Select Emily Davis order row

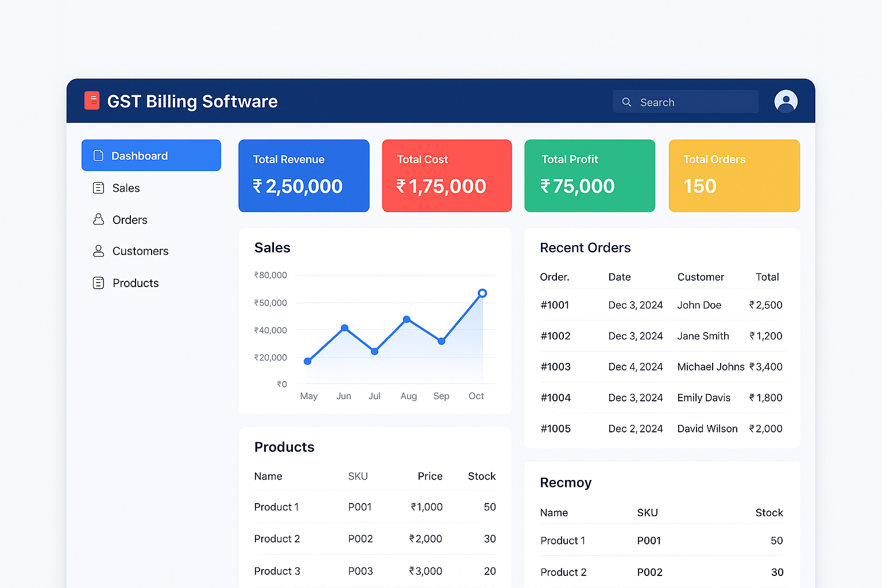(x=660, y=397)
